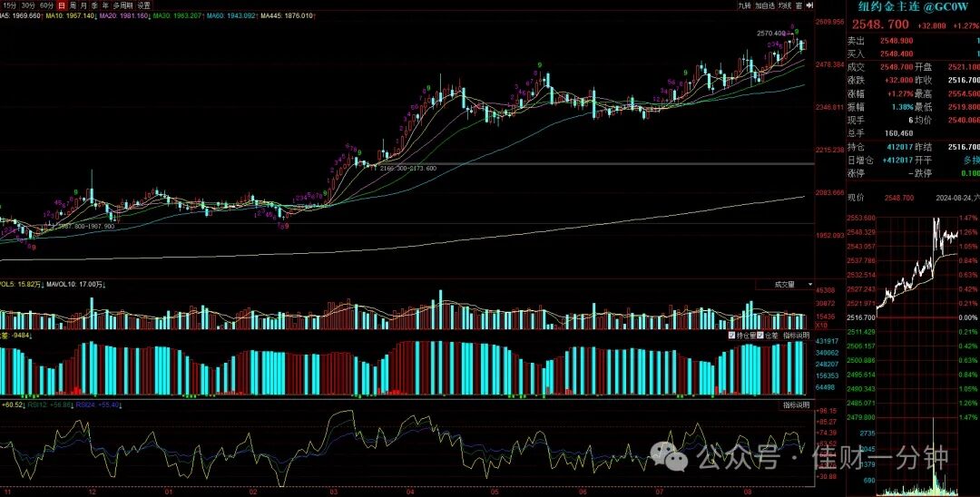Switch to the 15分 timeframe tab
980x497 pixels.
(10, 5)
